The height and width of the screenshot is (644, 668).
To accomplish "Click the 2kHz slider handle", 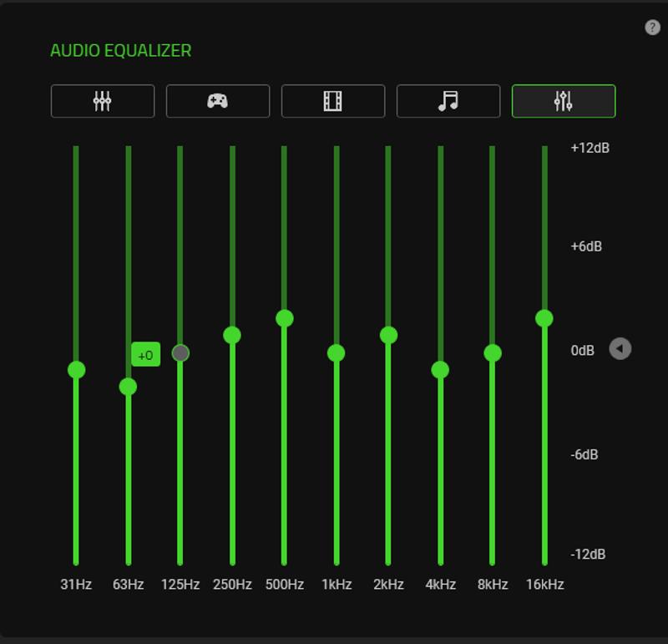I will point(388,335).
